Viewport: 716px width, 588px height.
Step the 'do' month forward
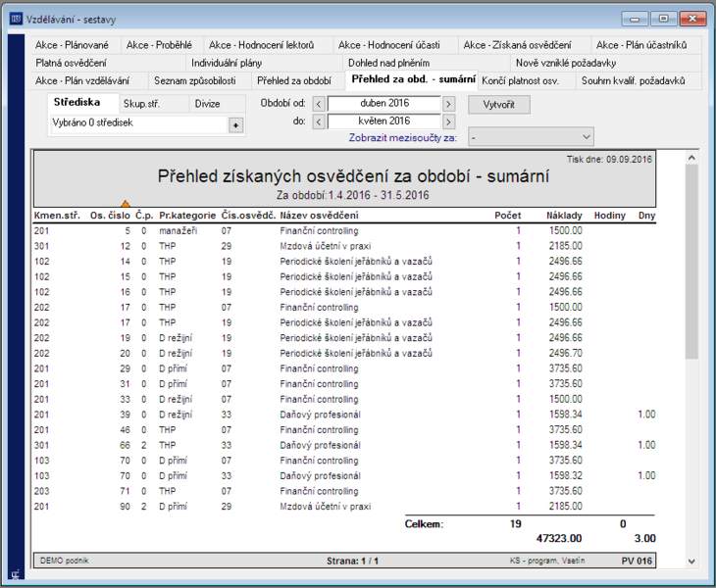pyautogui.click(x=448, y=122)
